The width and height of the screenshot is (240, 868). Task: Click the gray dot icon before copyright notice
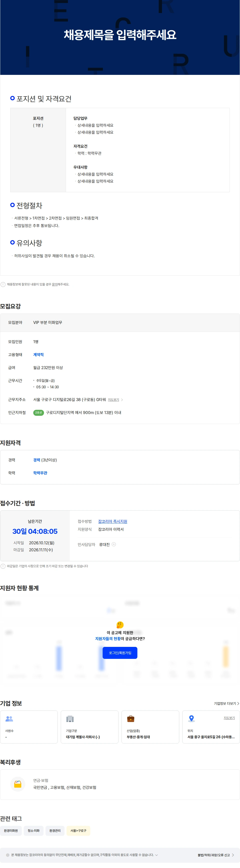pos(8,855)
